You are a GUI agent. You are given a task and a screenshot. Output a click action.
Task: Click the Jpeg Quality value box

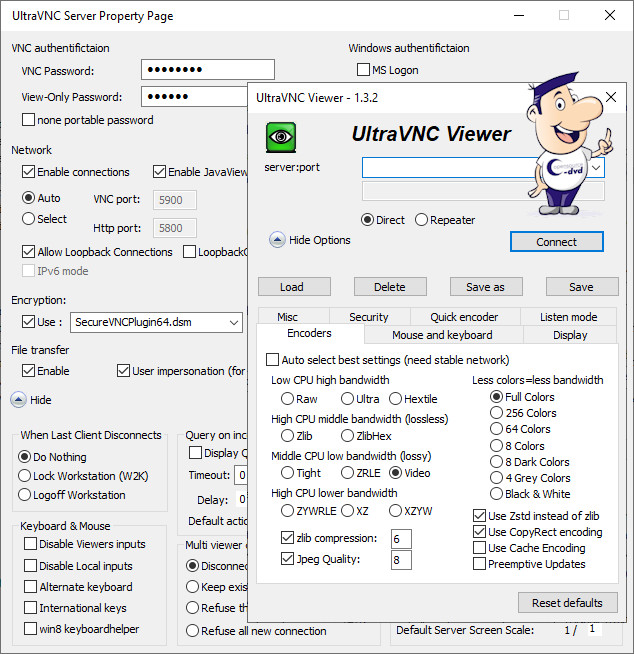401,560
